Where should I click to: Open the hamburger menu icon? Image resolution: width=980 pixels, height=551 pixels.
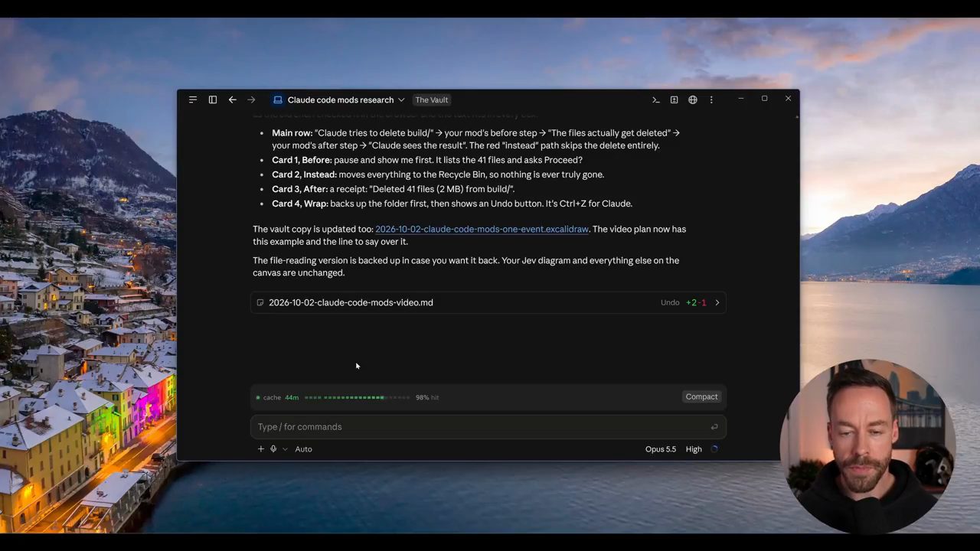coord(193,99)
